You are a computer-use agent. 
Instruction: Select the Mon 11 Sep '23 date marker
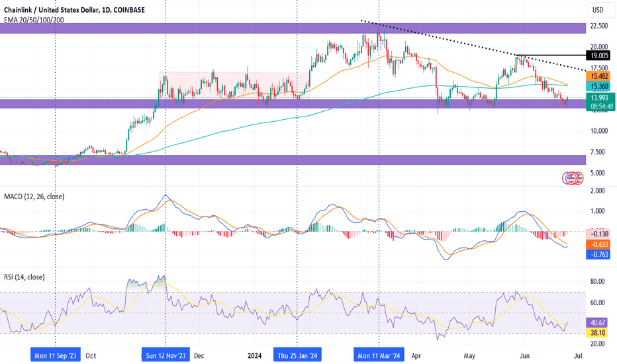coord(56,355)
